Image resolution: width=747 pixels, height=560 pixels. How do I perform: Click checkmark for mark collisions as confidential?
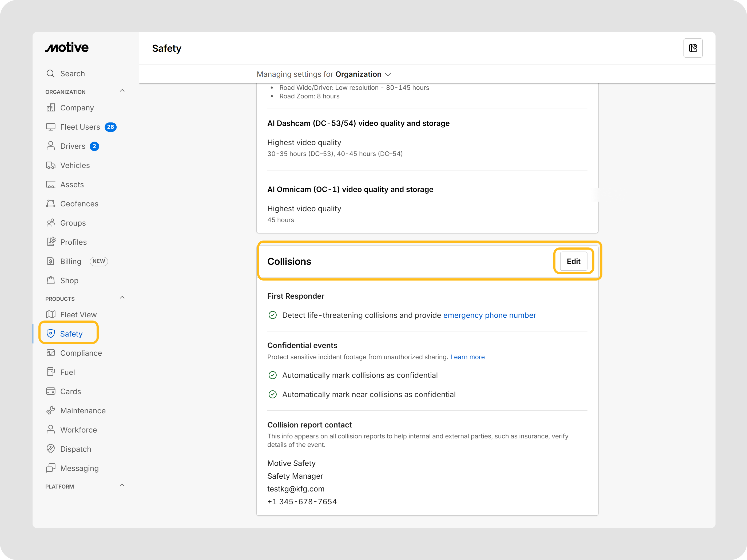pos(273,375)
